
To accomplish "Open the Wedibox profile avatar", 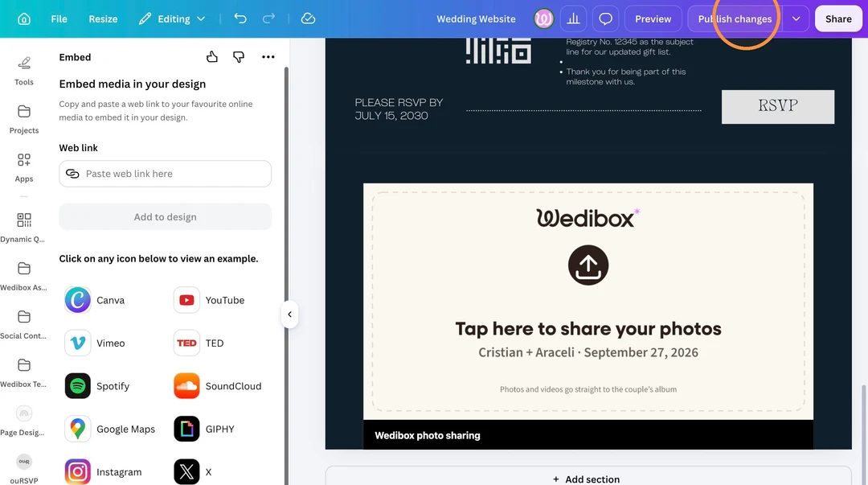I will click(543, 18).
